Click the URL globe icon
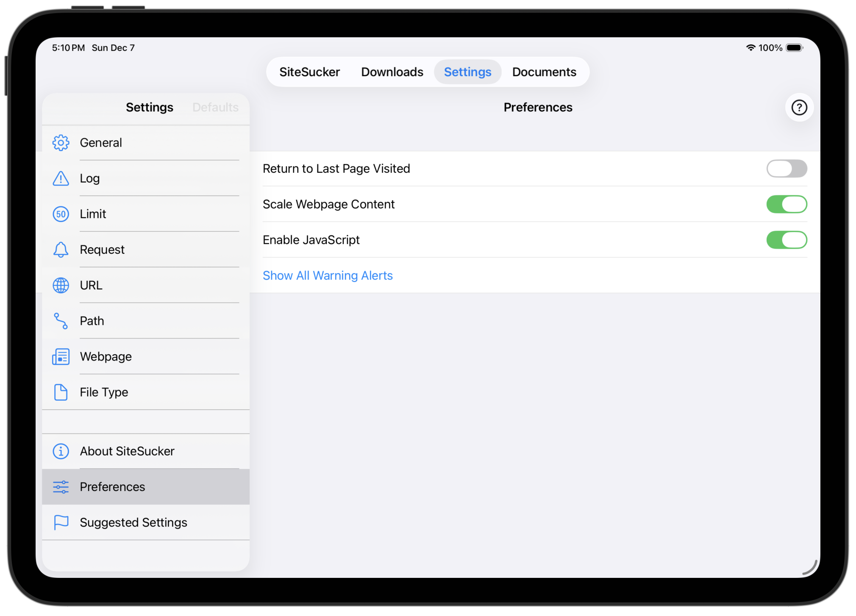This screenshot has height=616, width=856. 61,285
